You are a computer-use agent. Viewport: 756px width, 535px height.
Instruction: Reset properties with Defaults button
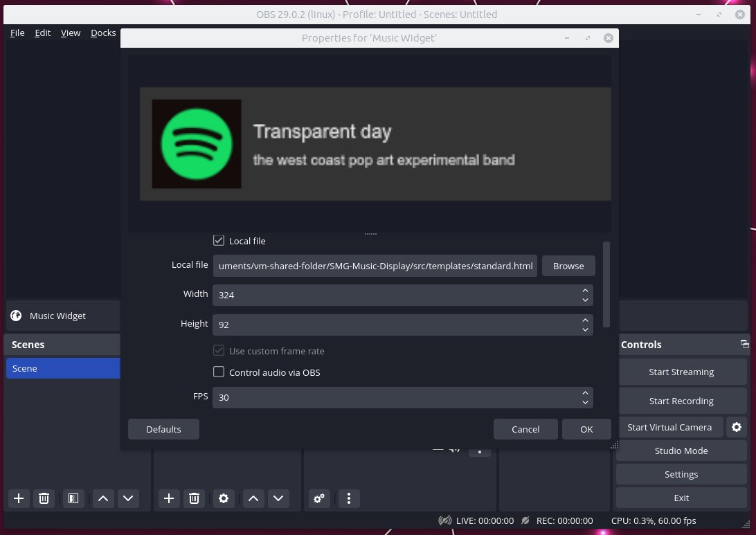[x=163, y=429]
